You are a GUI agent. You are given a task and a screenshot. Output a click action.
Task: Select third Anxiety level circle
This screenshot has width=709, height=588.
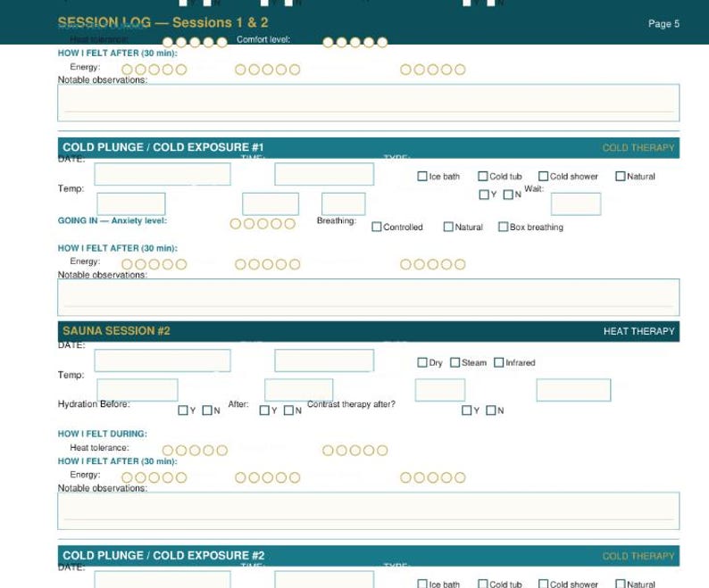[x=263, y=224]
